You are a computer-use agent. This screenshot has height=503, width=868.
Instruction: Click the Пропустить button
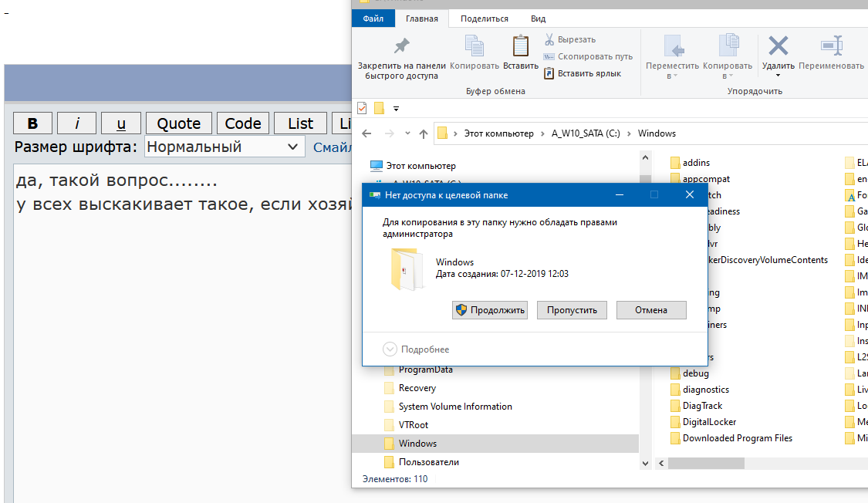click(572, 310)
